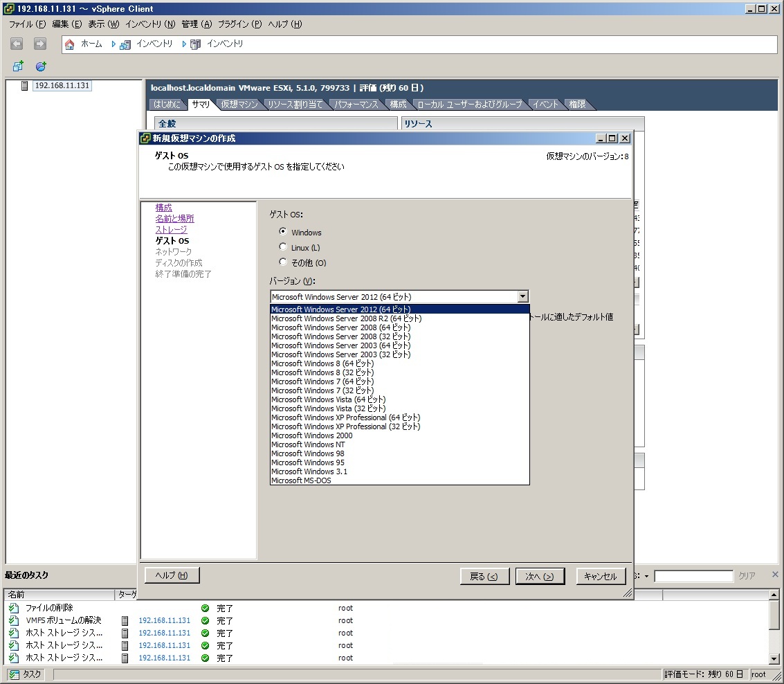
Task: Switch to the リソース割り当て tab
Action: pos(295,104)
